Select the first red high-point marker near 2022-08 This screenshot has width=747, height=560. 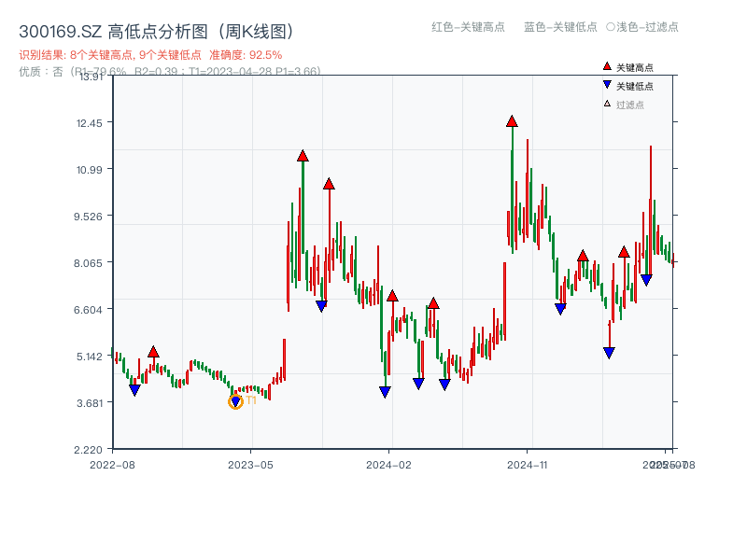(x=155, y=351)
